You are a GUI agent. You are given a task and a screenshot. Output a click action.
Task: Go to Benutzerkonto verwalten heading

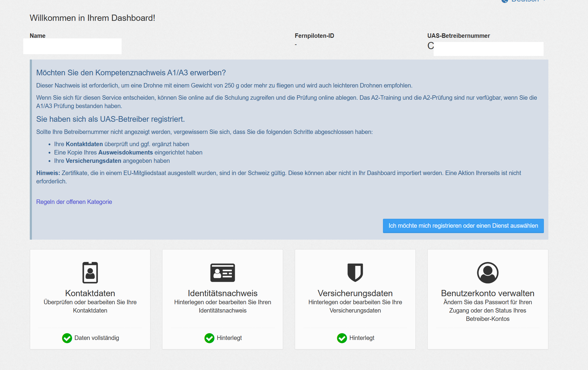[488, 293]
